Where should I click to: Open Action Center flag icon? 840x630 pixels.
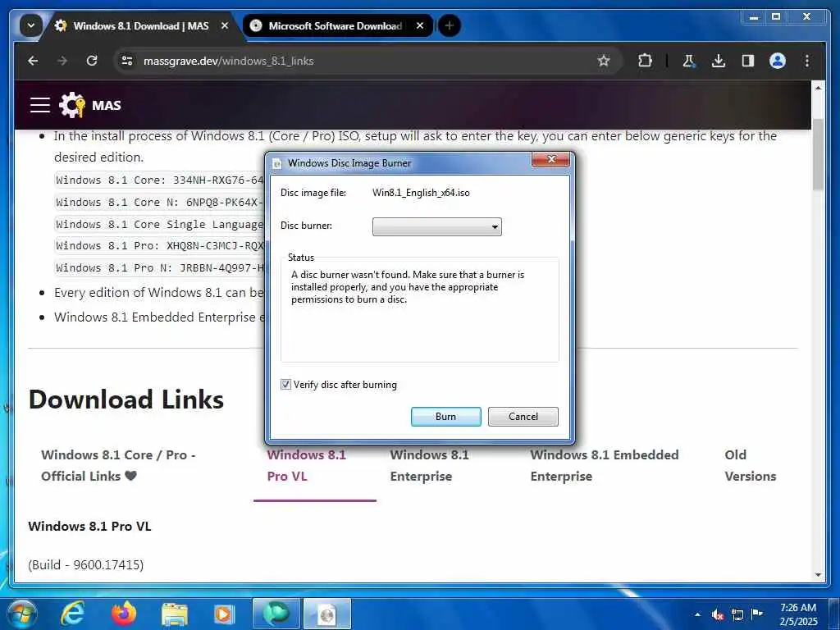click(757, 614)
